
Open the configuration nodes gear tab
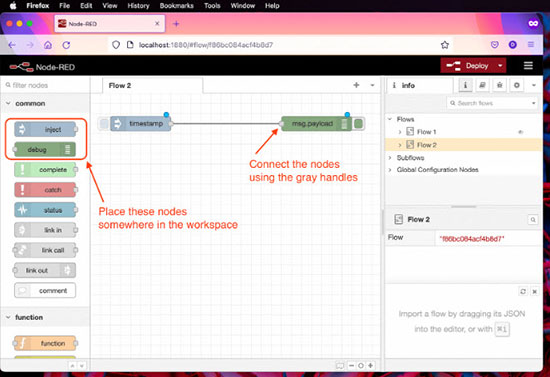click(516, 85)
